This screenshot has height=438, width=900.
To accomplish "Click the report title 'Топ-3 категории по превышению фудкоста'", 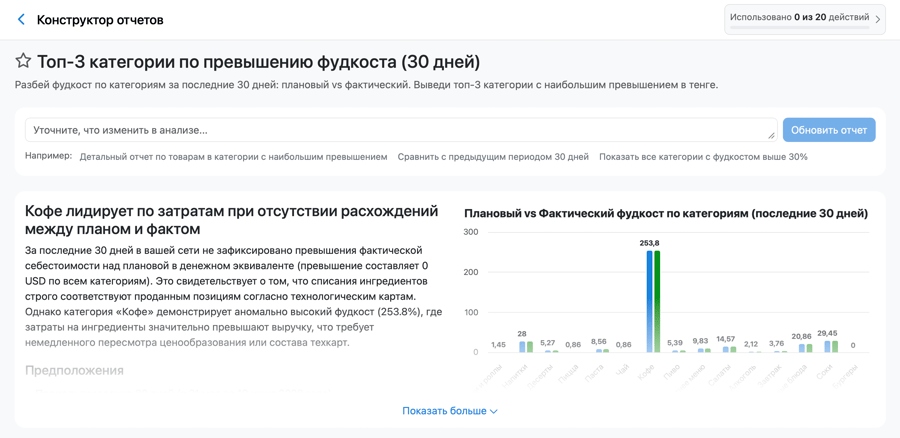I will [258, 61].
